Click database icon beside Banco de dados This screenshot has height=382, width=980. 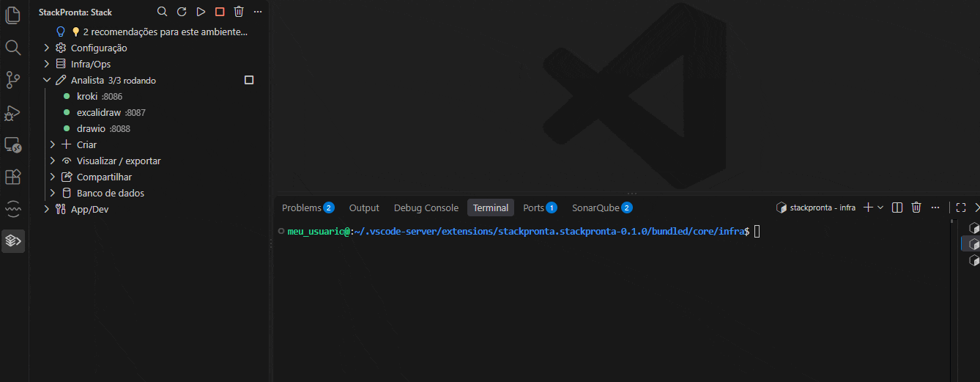[x=67, y=193]
